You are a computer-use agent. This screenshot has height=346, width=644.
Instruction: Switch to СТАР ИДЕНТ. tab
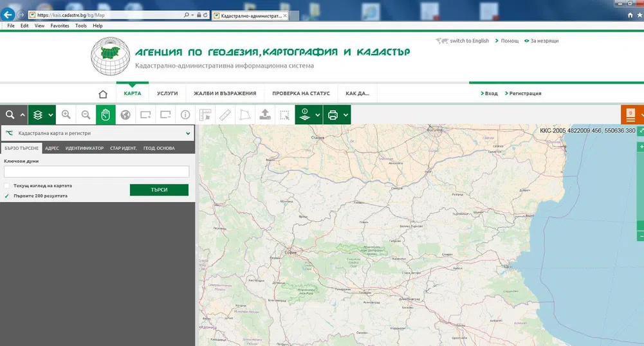(124, 148)
